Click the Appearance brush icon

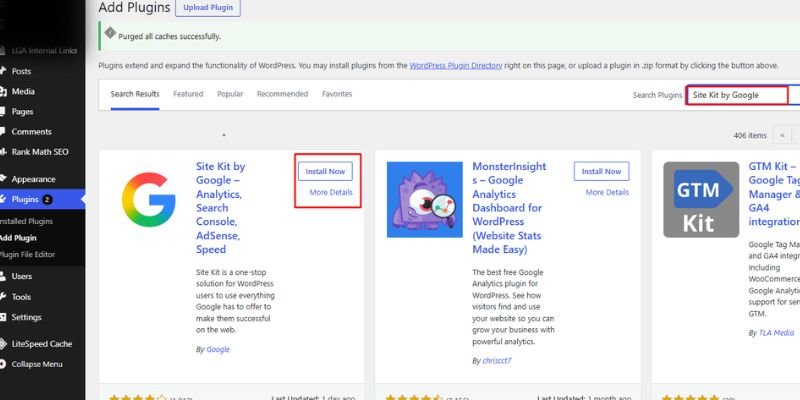[3, 179]
